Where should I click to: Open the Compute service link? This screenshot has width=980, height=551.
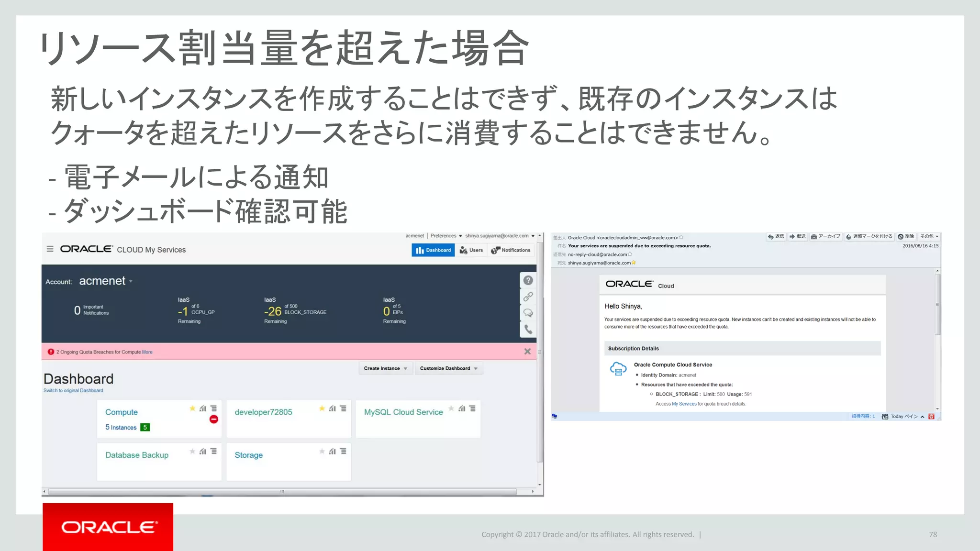[121, 412]
